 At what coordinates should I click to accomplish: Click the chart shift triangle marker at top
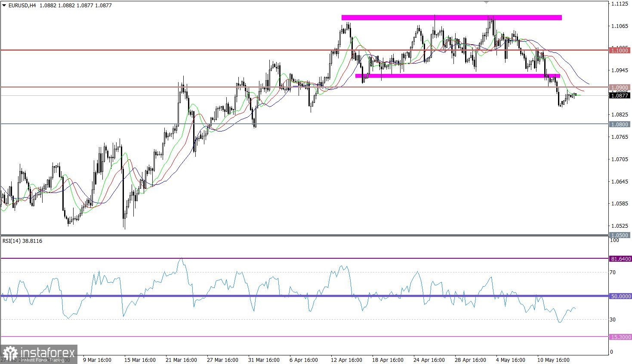pyautogui.click(x=487, y=2)
